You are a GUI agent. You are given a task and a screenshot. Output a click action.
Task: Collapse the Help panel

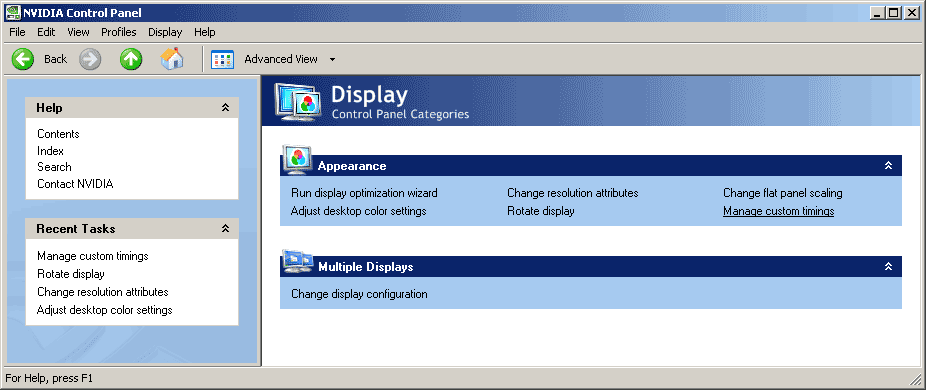click(225, 108)
